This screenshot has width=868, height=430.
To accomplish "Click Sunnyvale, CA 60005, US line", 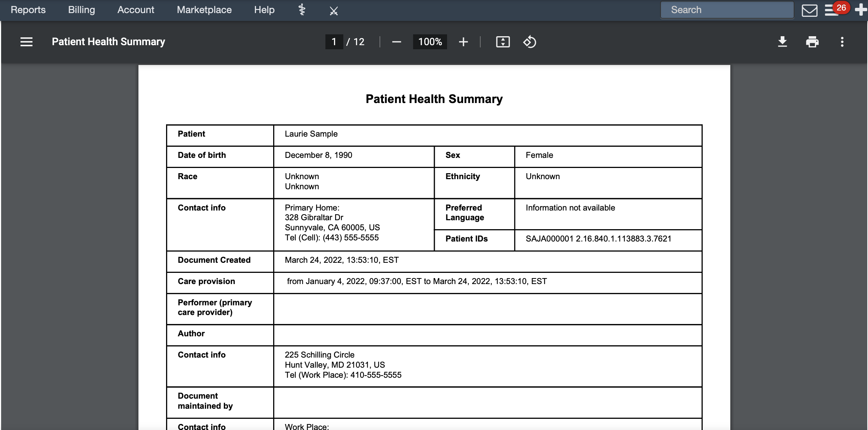I will 332,228.
